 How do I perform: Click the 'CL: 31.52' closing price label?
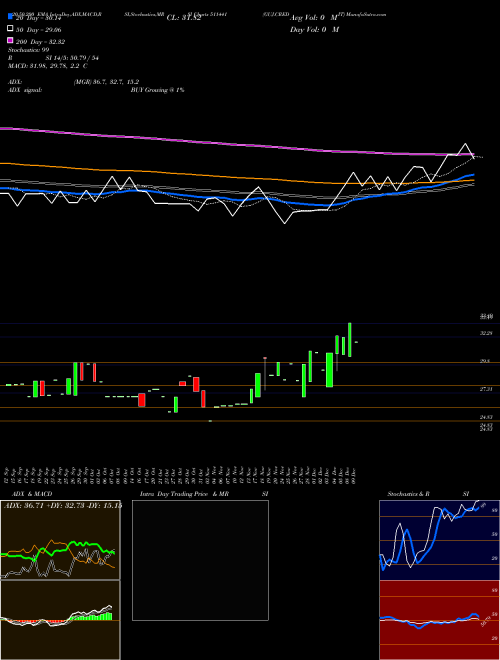[x=184, y=18]
